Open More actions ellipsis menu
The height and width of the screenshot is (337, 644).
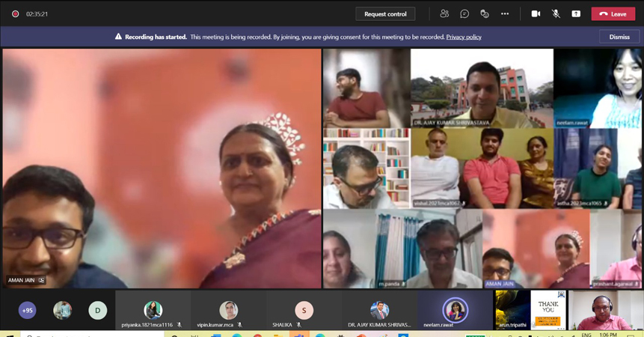[x=505, y=13]
